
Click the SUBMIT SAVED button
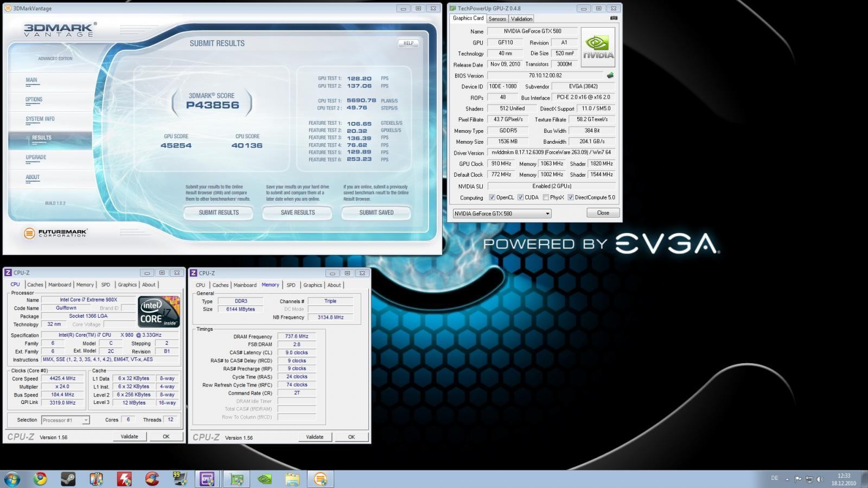click(376, 213)
